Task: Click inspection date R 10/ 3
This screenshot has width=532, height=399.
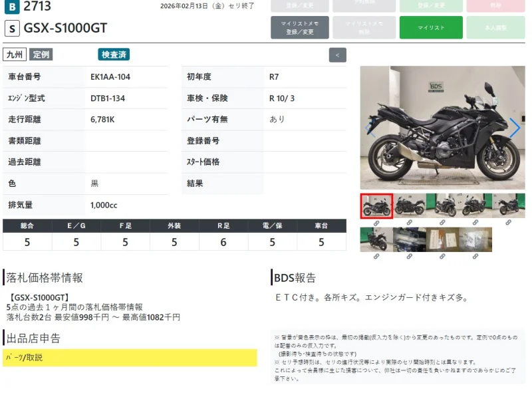Action: pos(282,98)
